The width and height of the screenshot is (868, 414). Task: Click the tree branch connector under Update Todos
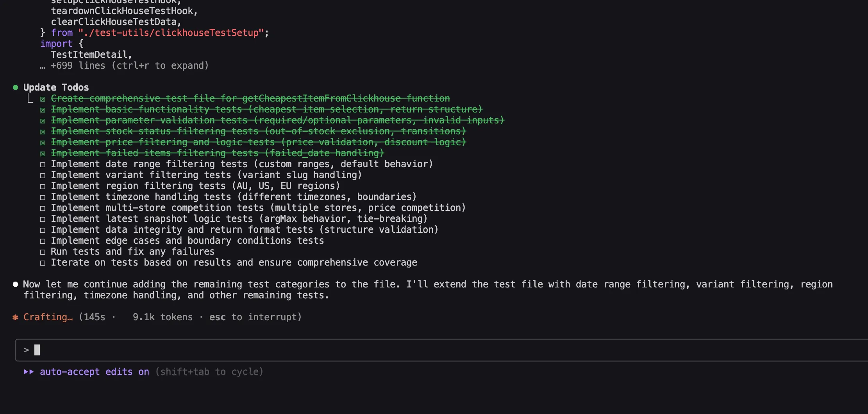[x=30, y=98]
